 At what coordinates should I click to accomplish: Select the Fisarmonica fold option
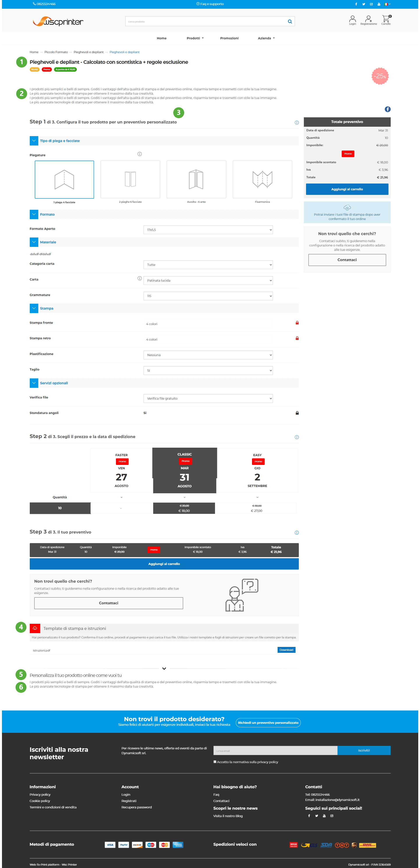pyautogui.click(x=262, y=179)
